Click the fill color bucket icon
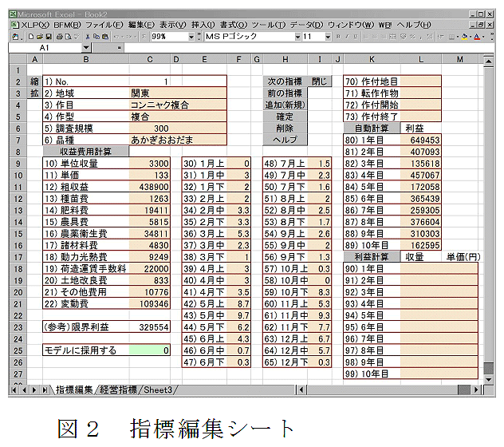 click(466, 37)
